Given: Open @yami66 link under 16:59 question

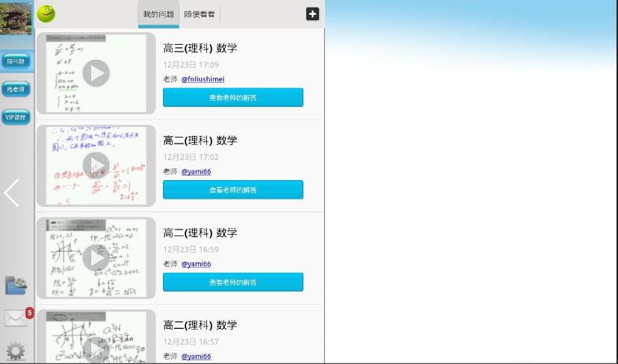Looking at the screenshot, I should (x=196, y=264).
